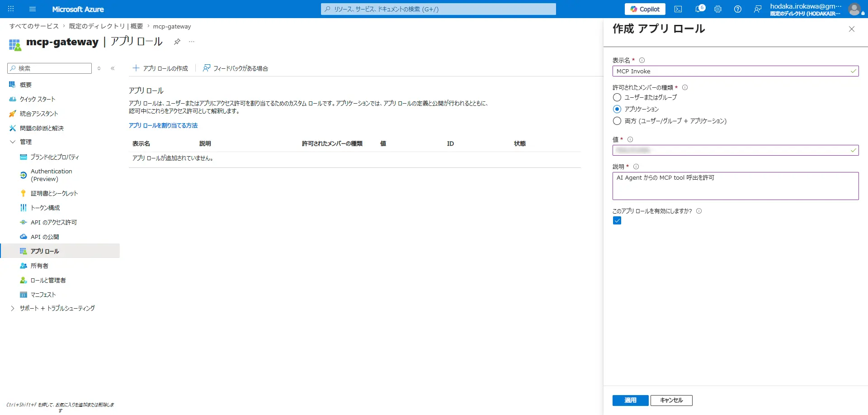The width and height of the screenshot is (868, 415).
Task: Click the 値 input field
Action: (736, 150)
